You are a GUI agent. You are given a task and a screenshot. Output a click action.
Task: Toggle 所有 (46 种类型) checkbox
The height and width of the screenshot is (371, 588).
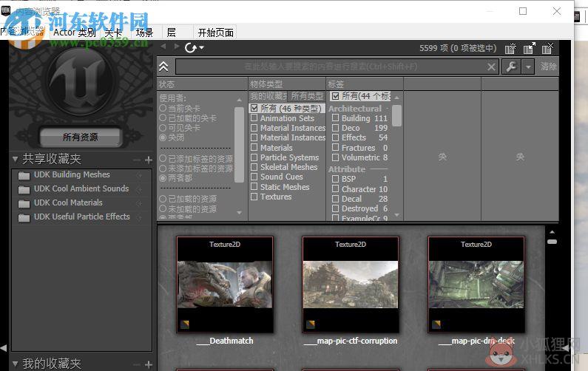pyautogui.click(x=254, y=109)
